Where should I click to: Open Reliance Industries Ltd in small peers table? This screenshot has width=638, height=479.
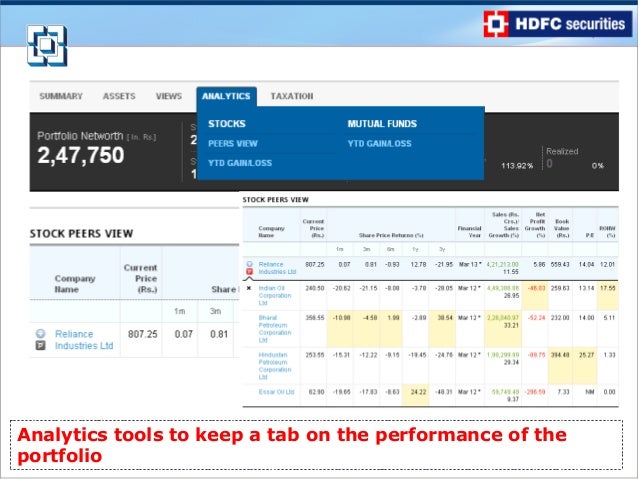tap(277, 268)
